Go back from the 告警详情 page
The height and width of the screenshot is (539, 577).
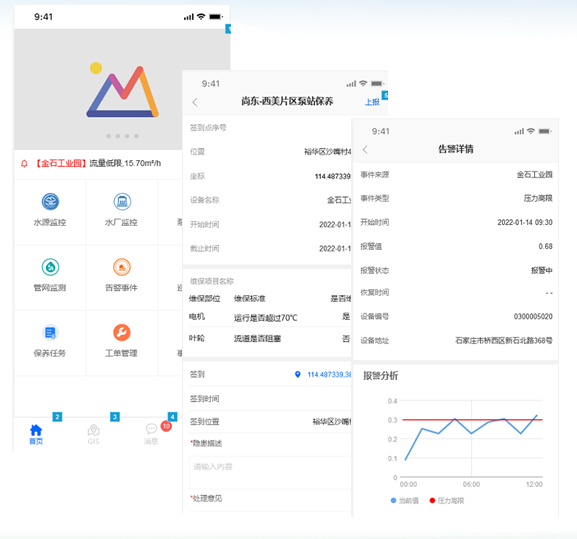click(365, 149)
